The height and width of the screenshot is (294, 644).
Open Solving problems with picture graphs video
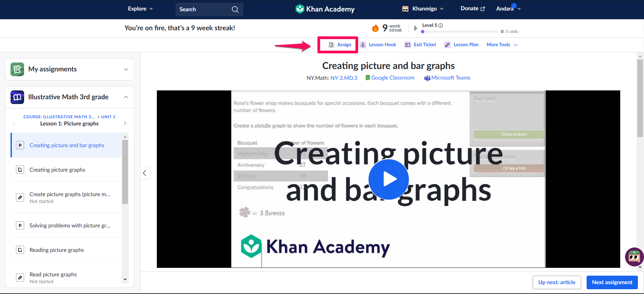point(67,225)
